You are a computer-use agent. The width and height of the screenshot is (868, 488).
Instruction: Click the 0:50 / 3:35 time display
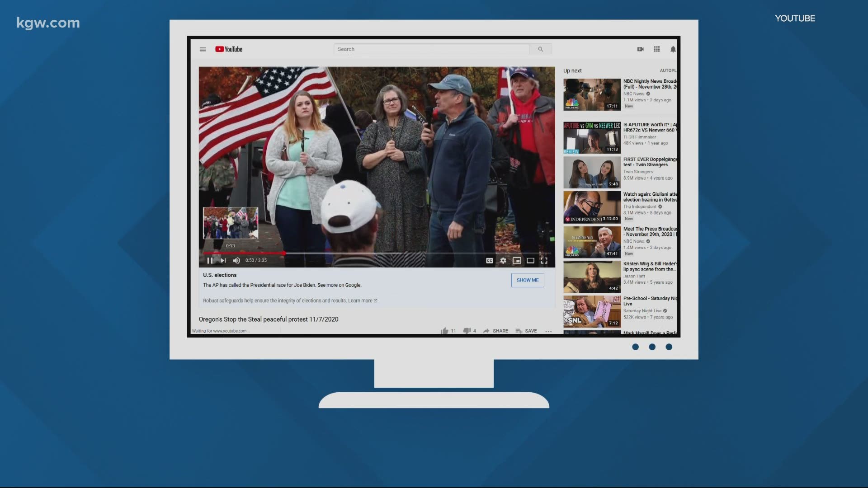point(256,261)
